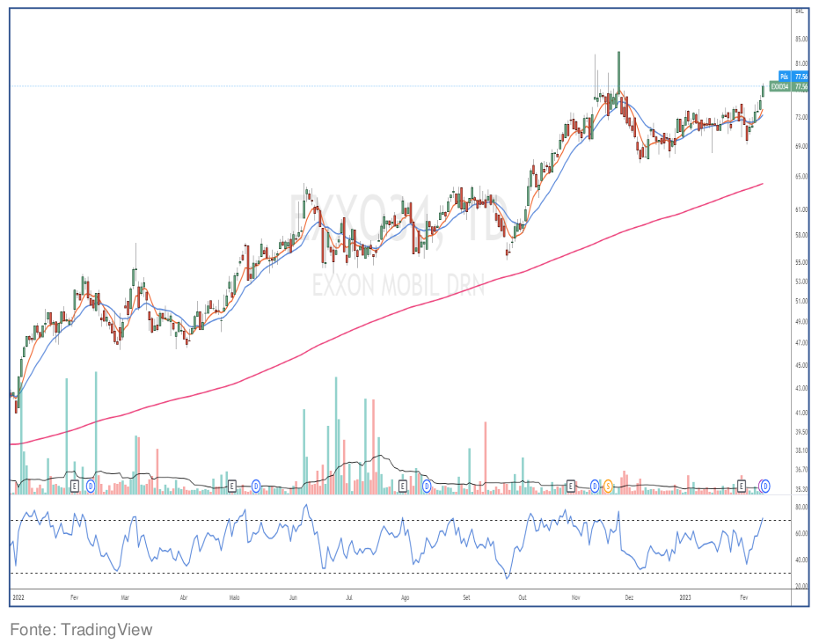Screen dimensions: 819x644
Task: Open the E earnings marker near Fev 2023
Action: [x=742, y=487]
